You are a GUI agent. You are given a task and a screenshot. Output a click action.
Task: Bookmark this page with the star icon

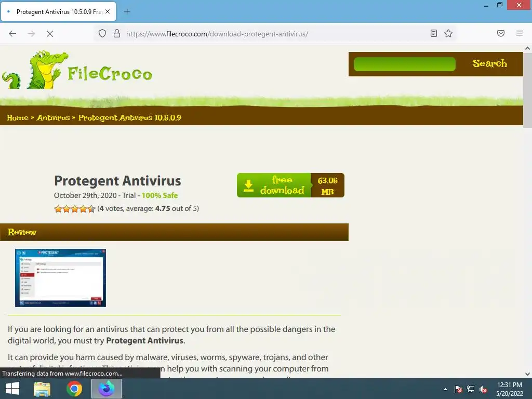click(x=448, y=33)
